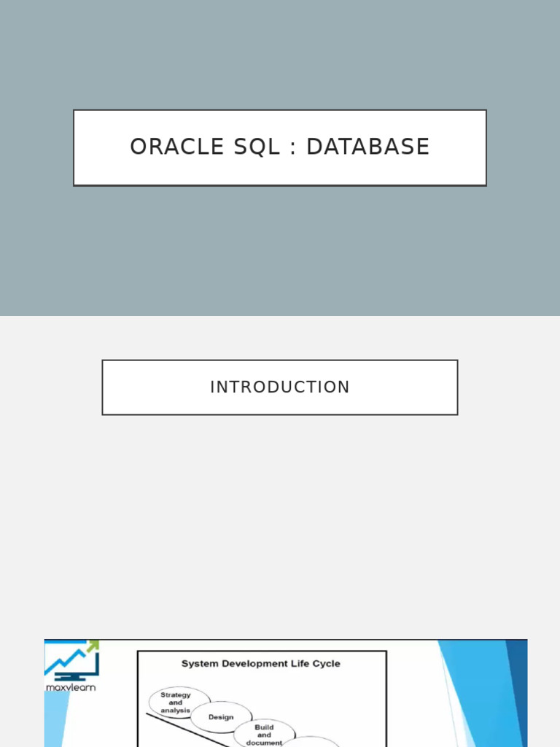Click the maxylearn chart logo icon

point(71,662)
